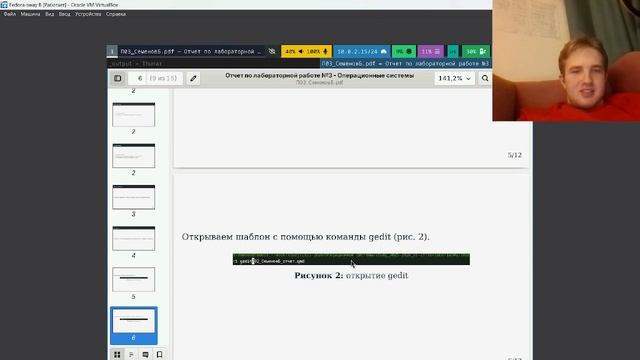The image size is (640, 360).
Task: Select the page 4 thumbnail
Action: tap(133, 238)
